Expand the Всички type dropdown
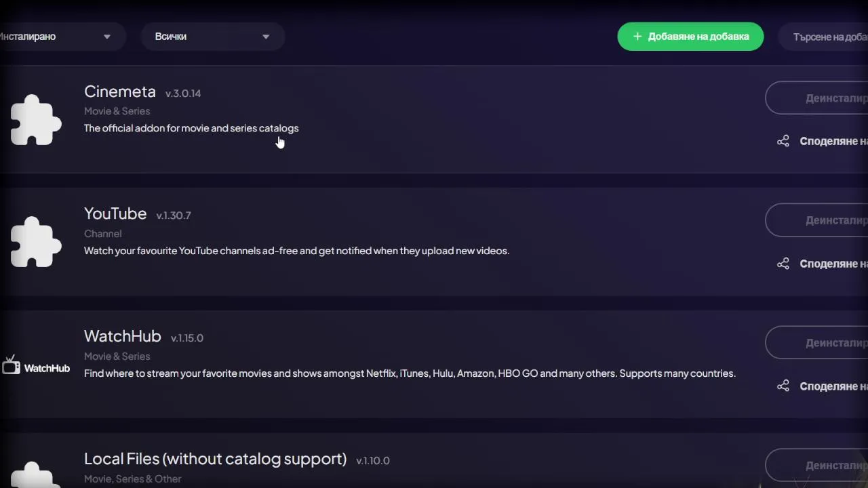868x488 pixels. pos(212,37)
